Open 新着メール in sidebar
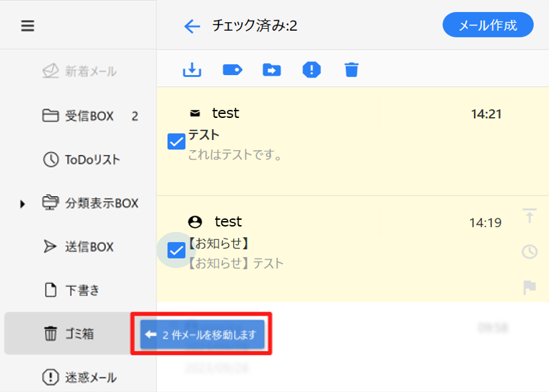Viewport: 549px width, 392px height. (x=80, y=72)
